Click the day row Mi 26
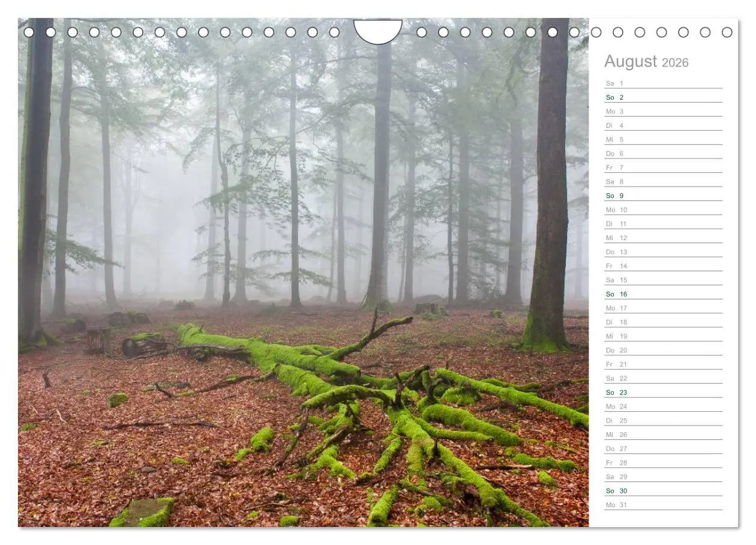The height and width of the screenshot is (545, 756). (663, 435)
